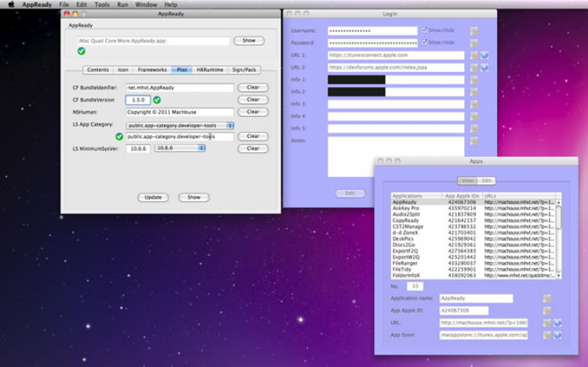Image resolution: width=588 pixels, height=367 pixels.
Task: Click the copy icon next to Username
Action: [x=474, y=31]
